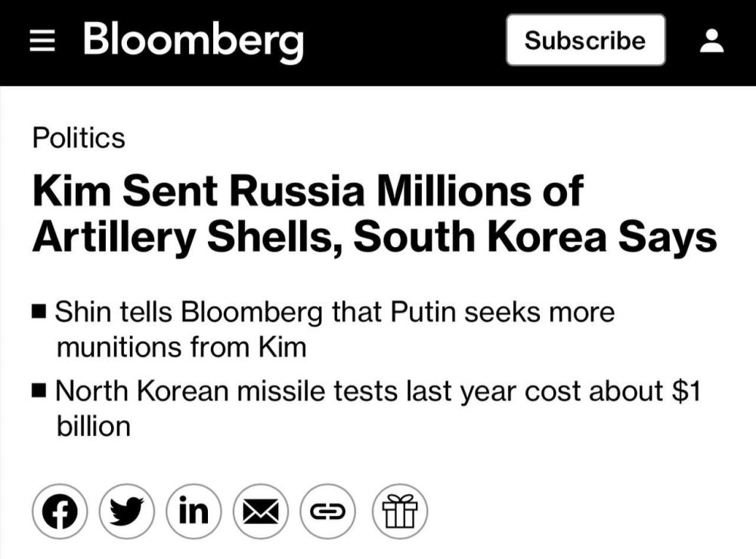Share the article on Twitter
This screenshot has width=756, height=559.
(127, 510)
